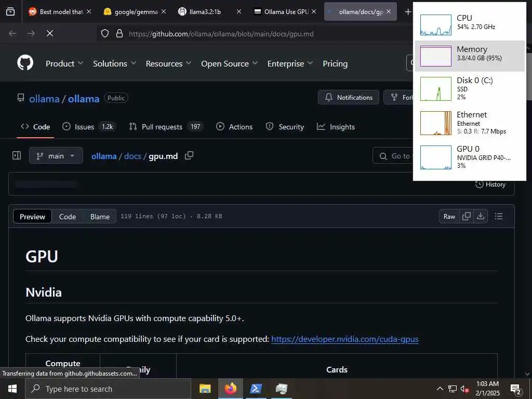The image size is (532, 399).
Task: Go back to the previous page
Action: 12,33
